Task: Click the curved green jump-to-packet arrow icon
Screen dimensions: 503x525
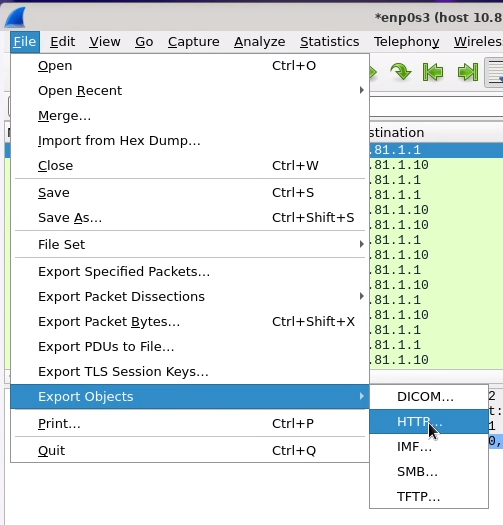Action: pos(401,72)
